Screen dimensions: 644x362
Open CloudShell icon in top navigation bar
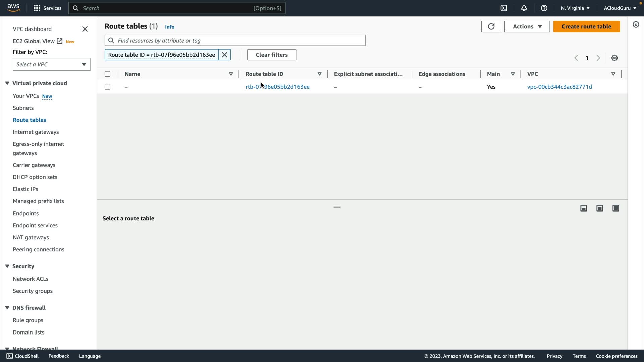coord(504,8)
